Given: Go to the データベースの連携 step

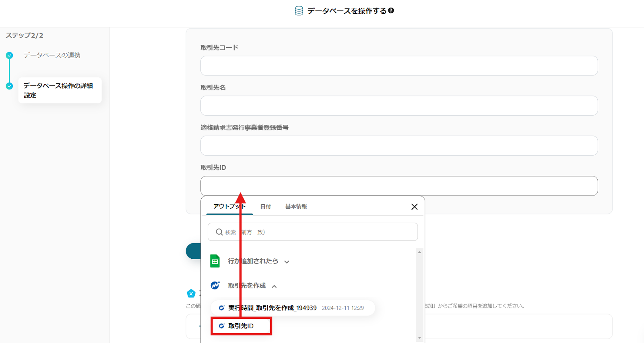Looking at the screenshot, I should (x=52, y=55).
